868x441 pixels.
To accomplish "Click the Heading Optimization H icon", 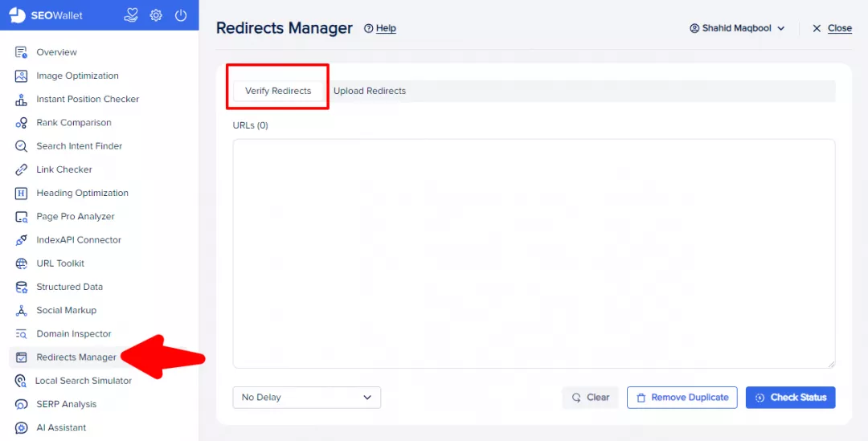I will click(21, 193).
